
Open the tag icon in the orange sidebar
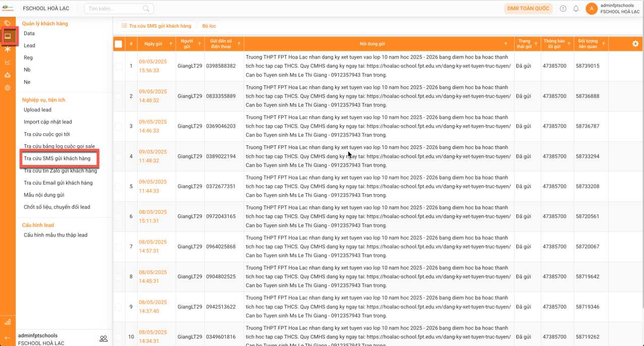point(8,23)
